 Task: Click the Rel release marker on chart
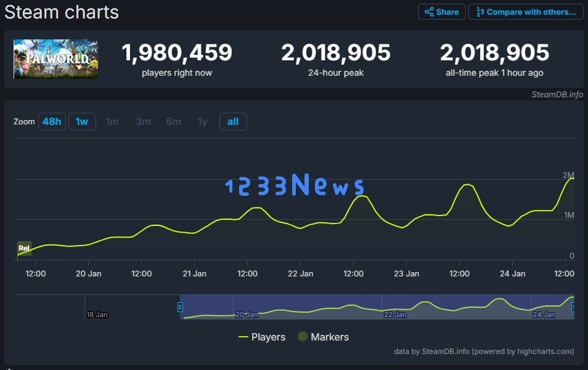[x=24, y=248]
